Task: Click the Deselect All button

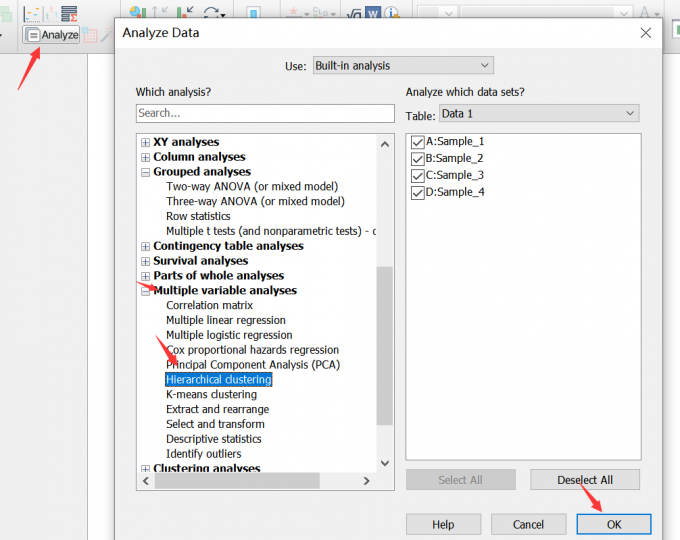Action: (584, 480)
